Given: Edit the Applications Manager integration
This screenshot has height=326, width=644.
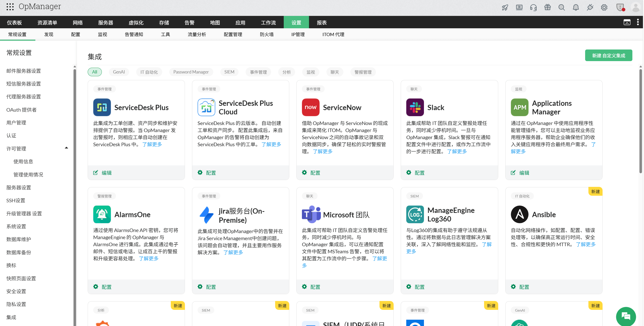Looking at the screenshot, I should pyautogui.click(x=520, y=173).
